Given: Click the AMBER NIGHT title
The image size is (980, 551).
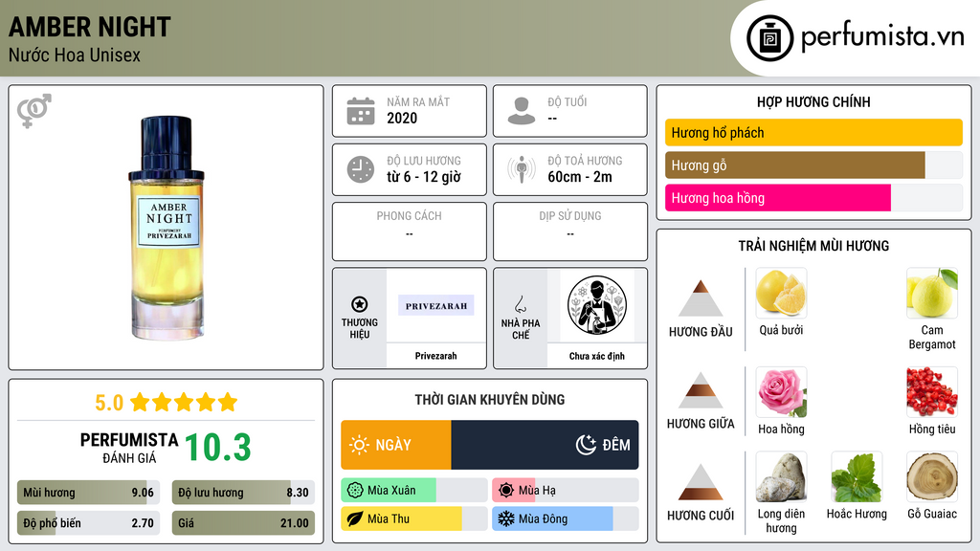Looking at the screenshot, I should click(x=89, y=27).
